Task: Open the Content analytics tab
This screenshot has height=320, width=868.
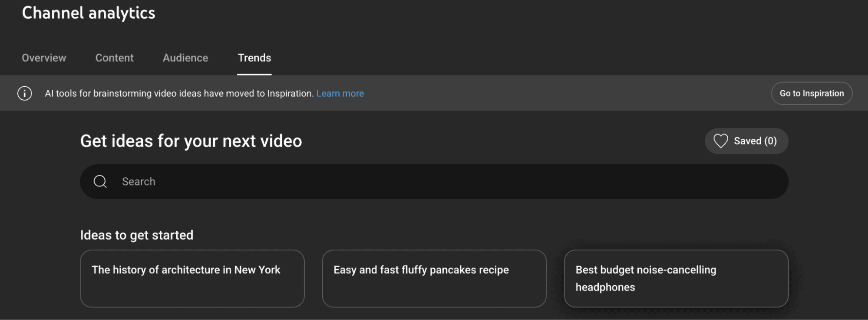Action: pos(114,58)
